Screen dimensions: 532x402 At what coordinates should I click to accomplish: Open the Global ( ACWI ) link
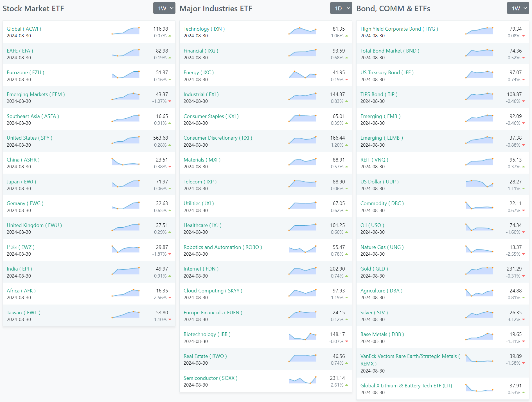click(24, 29)
